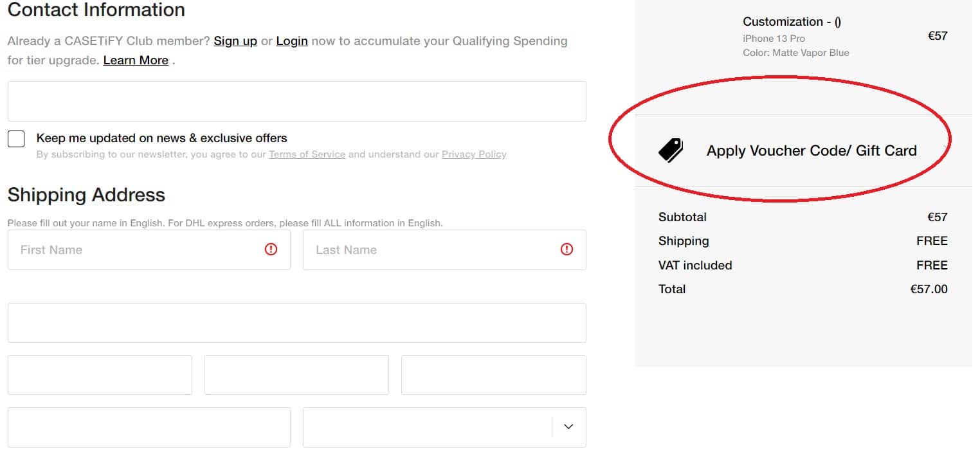Image resolution: width=980 pixels, height=454 pixels.
Task: Click the Sign up link
Action: pos(235,41)
